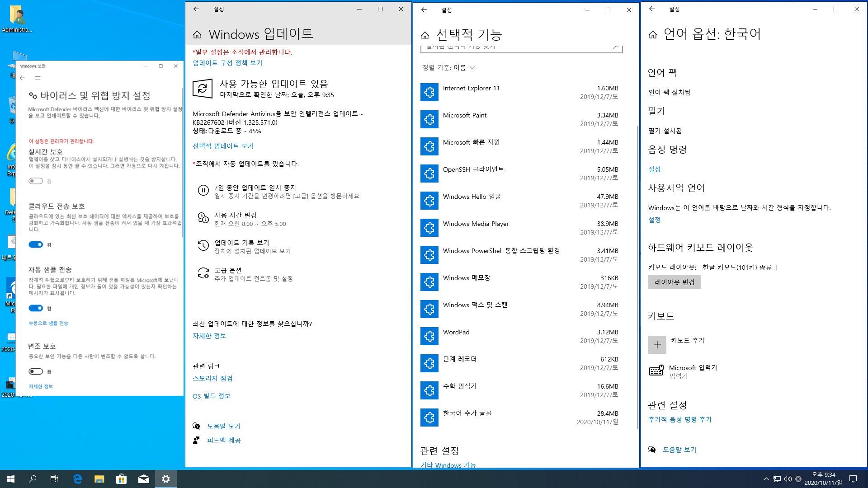Toggle automatic sample submission switch

[36, 308]
